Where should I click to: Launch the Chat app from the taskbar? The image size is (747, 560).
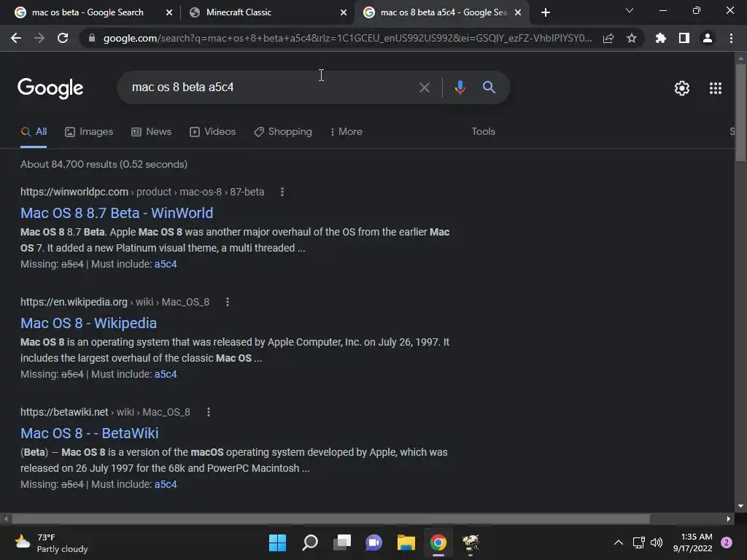coord(374,542)
